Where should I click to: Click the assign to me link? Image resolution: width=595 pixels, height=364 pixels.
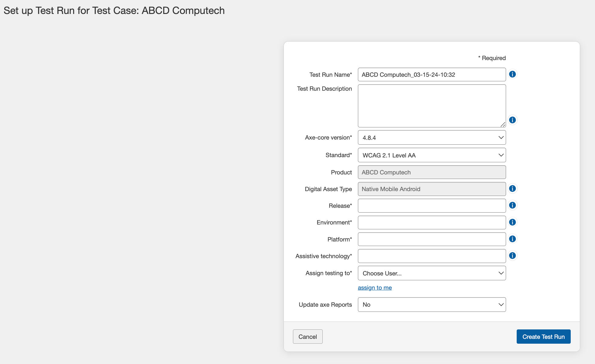pos(375,288)
